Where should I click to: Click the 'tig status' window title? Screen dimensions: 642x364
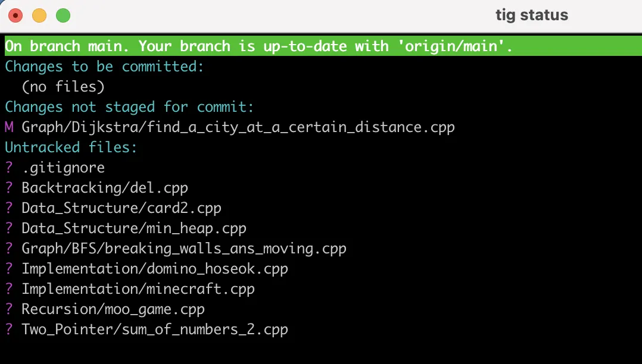coord(531,15)
